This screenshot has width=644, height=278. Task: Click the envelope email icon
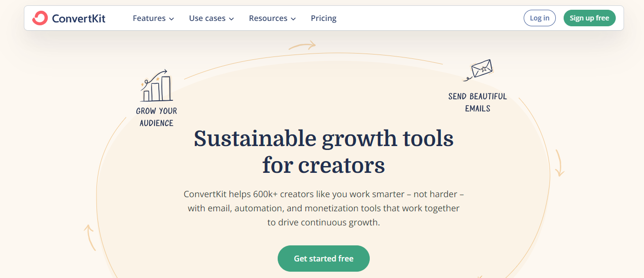(479, 70)
